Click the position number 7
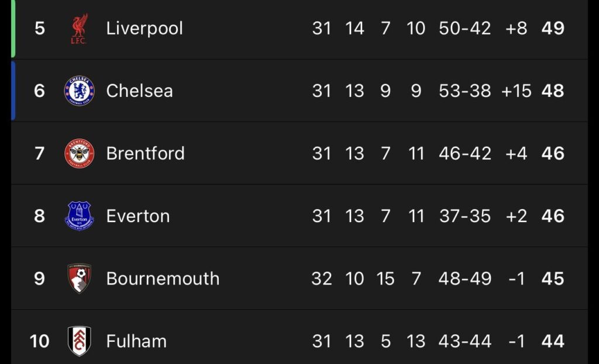Screen dimensions: 599x364 pyautogui.click(x=39, y=154)
